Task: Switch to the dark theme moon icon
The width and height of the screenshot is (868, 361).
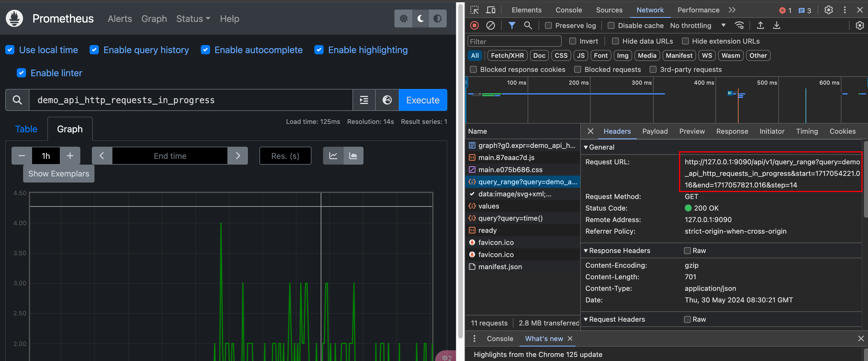Action: (420, 18)
